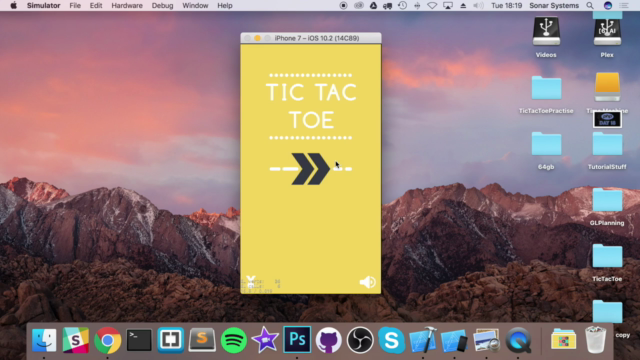This screenshot has height=360, width=640.
Task: Open the Help menu
Action: point(224,5)
